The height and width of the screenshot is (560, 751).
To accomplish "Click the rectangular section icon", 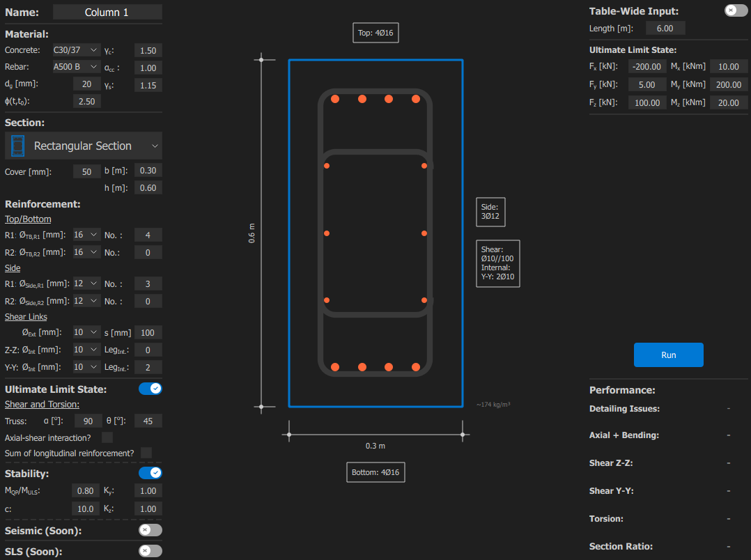I will pyautogui.click(x=17, y=146).
